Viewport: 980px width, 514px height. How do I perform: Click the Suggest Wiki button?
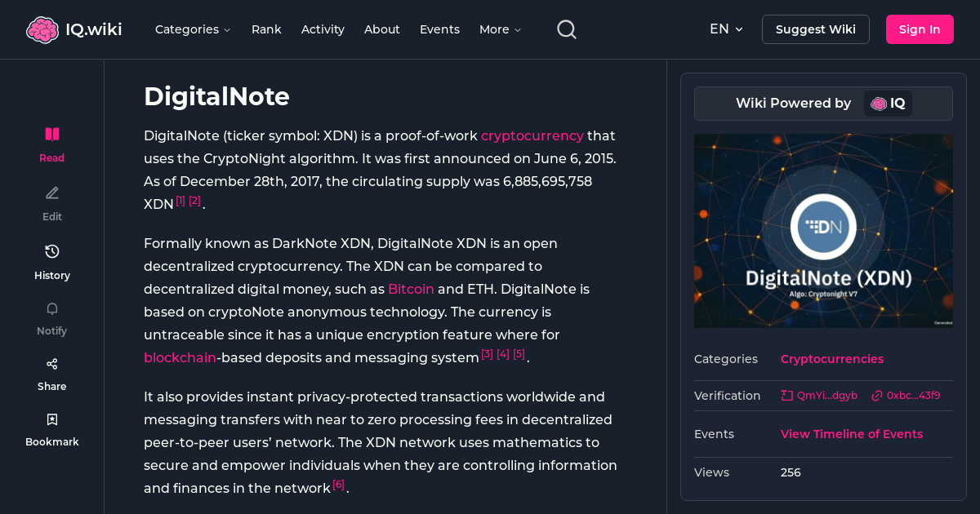815,29
